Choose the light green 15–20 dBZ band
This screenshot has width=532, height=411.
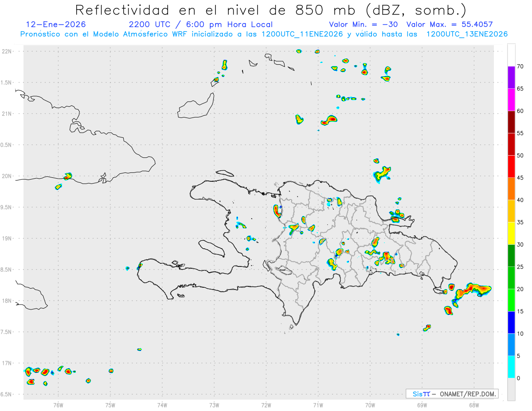click(511, 300)
